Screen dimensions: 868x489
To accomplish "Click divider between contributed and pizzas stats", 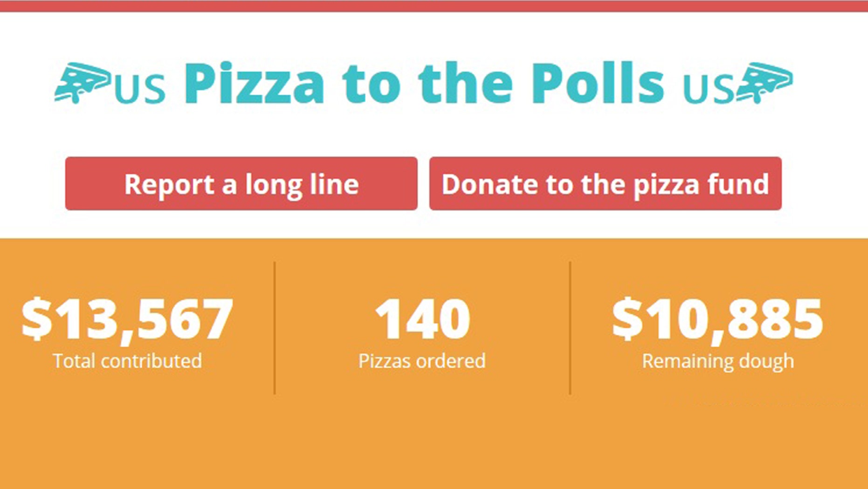I will pos(275,328).
